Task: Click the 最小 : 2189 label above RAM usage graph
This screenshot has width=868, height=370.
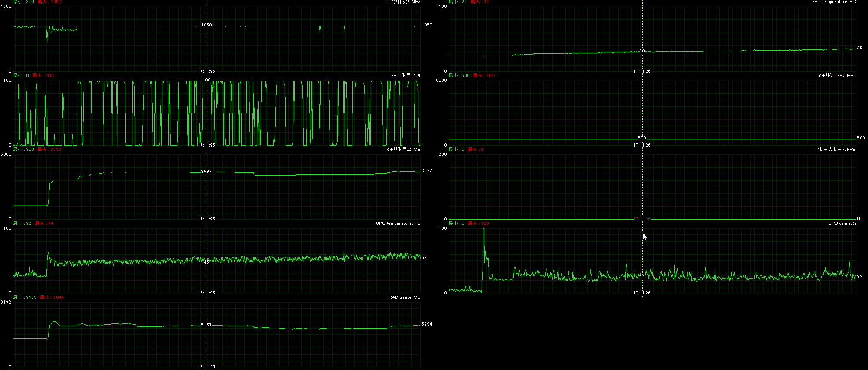Action: point(25,297)
